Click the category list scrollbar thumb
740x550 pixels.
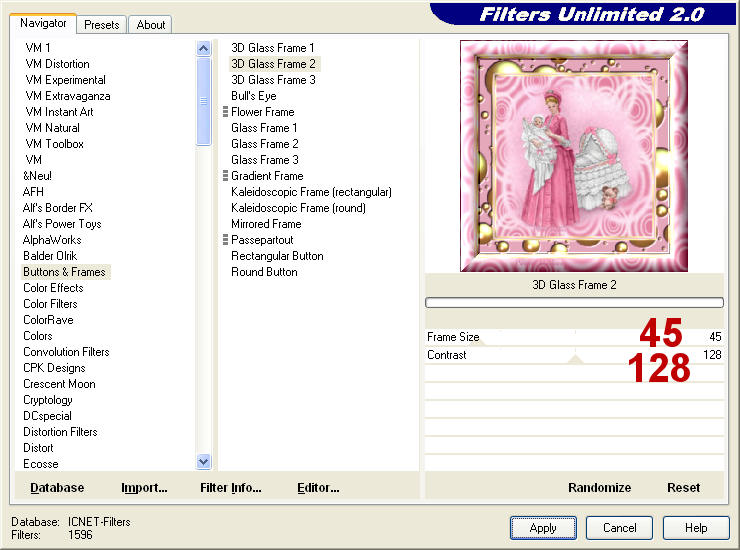[x=203, y=101]
